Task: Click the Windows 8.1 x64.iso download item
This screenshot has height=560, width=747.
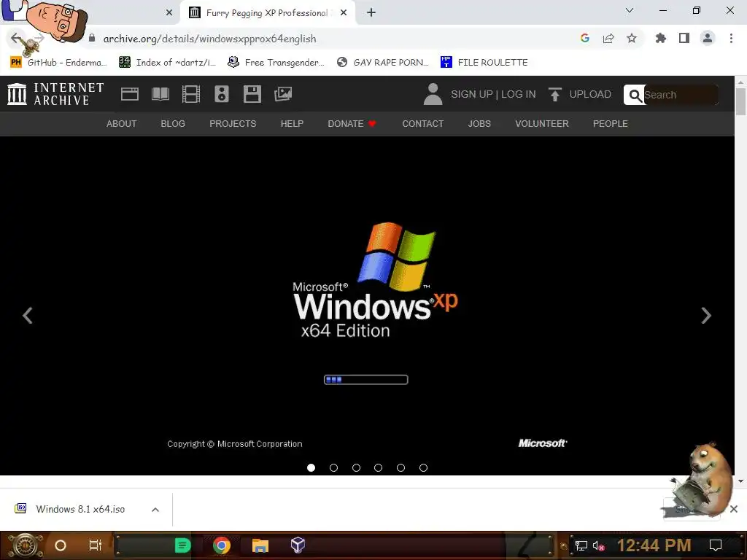Action: (80, 509)
